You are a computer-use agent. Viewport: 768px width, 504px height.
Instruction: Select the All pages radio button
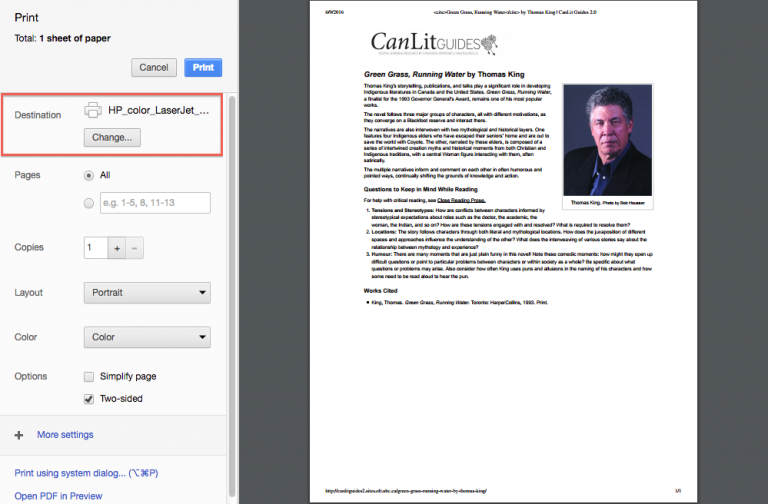pyautogui.click(x=90, y=175)
